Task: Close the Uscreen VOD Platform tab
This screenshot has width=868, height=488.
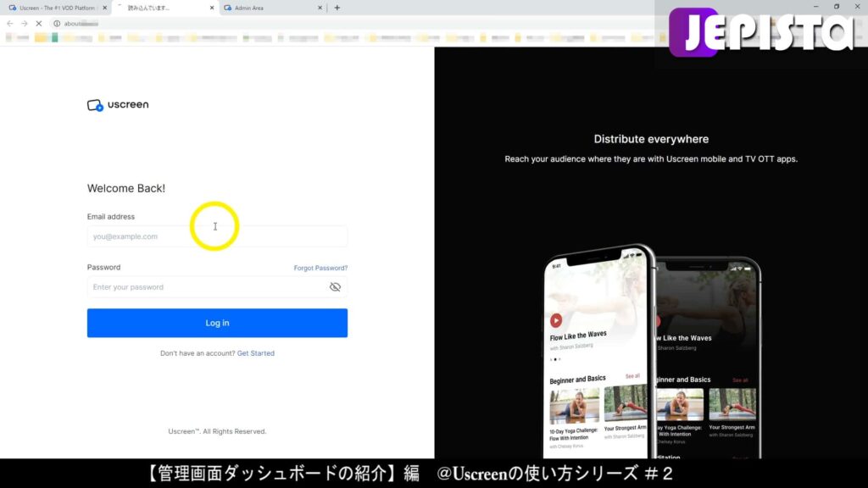Action: click(x=104, y=8)
